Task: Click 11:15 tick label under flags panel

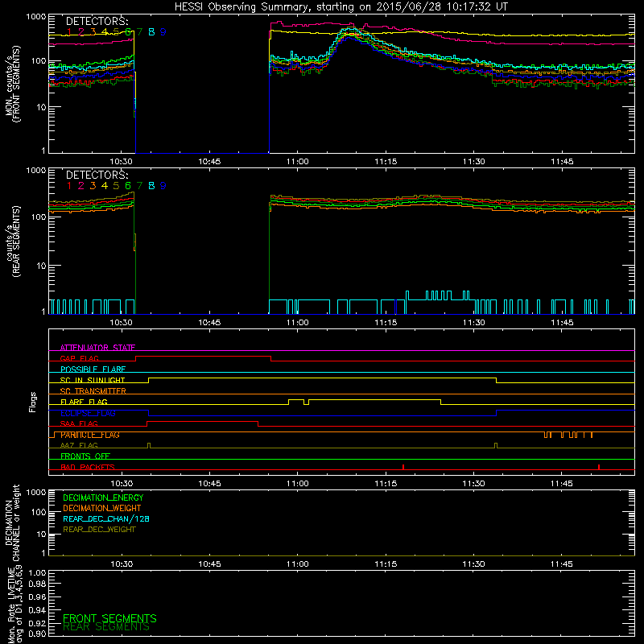Action: [386, 484]
